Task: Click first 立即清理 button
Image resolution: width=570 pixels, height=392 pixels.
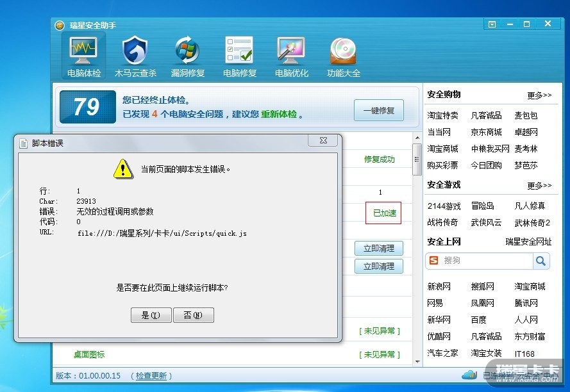Action: pyautogui.click(x=379, y=249)
